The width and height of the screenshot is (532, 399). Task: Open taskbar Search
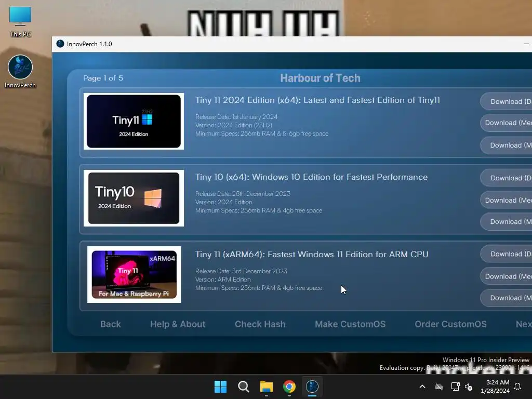tap(243, 387)
